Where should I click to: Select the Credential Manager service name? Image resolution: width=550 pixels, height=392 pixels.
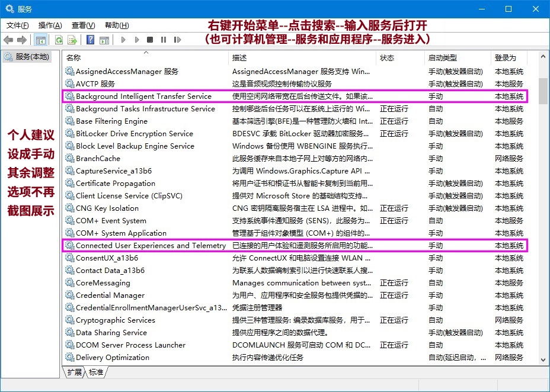click(110, 295)
